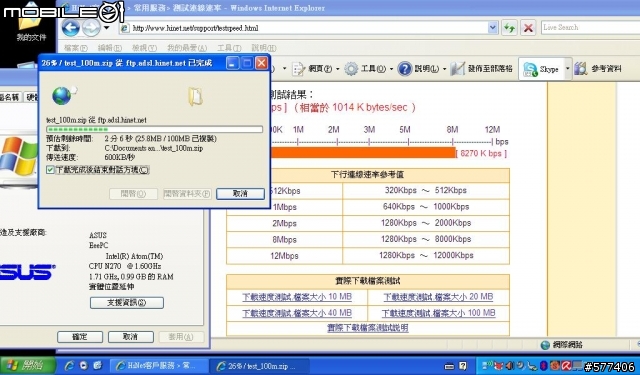Open the 說明(H) menu in menu bar

pyautogui.click(x=264, y=48)
